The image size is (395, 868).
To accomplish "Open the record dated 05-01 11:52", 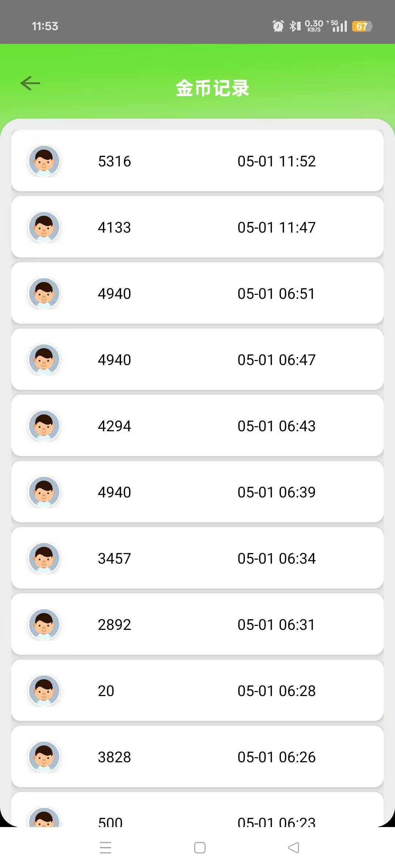I will [x=197, y=161].
